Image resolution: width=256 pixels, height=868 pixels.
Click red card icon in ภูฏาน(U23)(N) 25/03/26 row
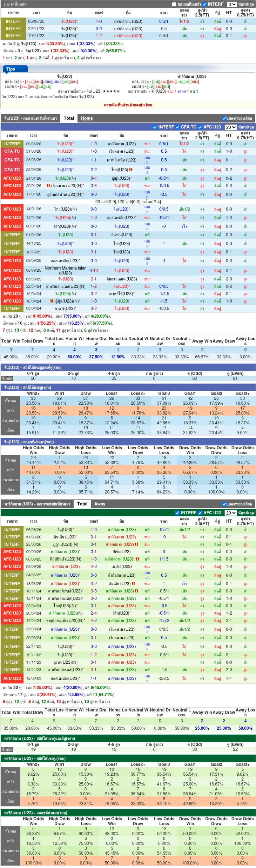pos(136,544)
